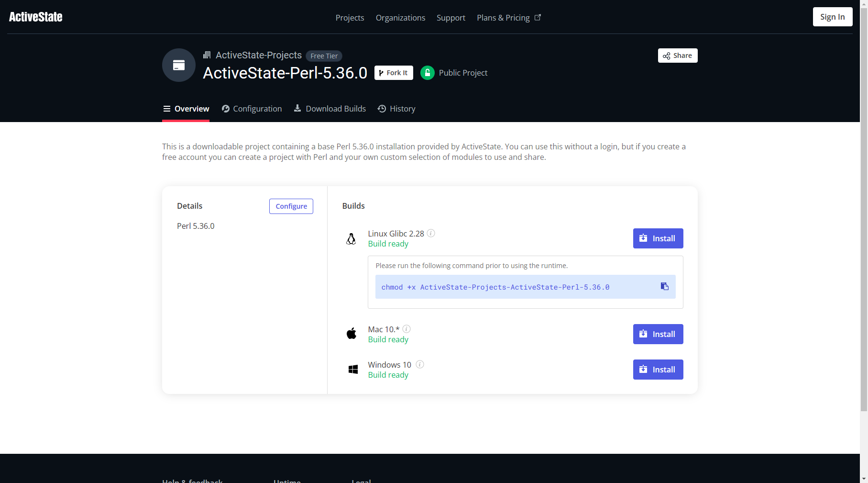The image size is (868, 483).
Task: Switch to the Download Builds tab
Action: pos(330,109)
